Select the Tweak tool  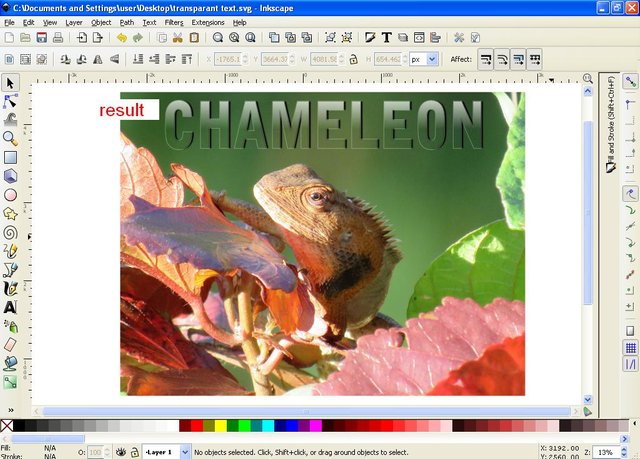click(10, 120)
